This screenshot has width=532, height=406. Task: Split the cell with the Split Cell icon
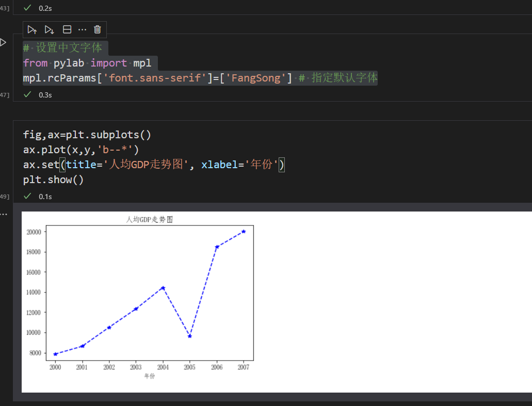tap(67, 29)
